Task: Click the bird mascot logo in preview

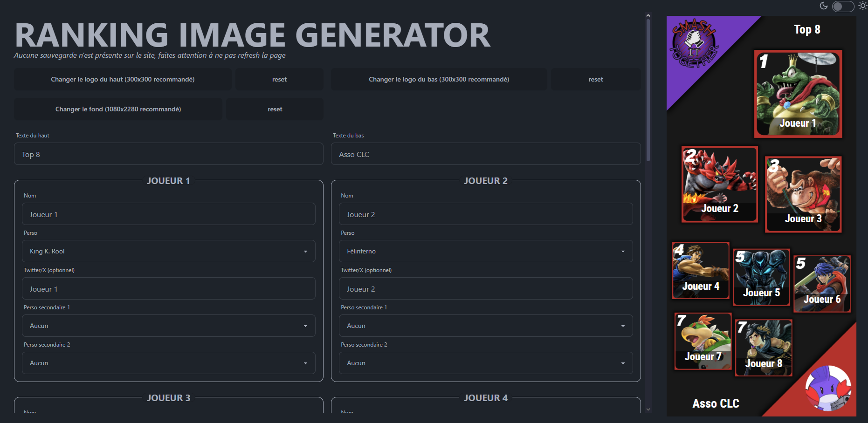Action: point(828,388)
